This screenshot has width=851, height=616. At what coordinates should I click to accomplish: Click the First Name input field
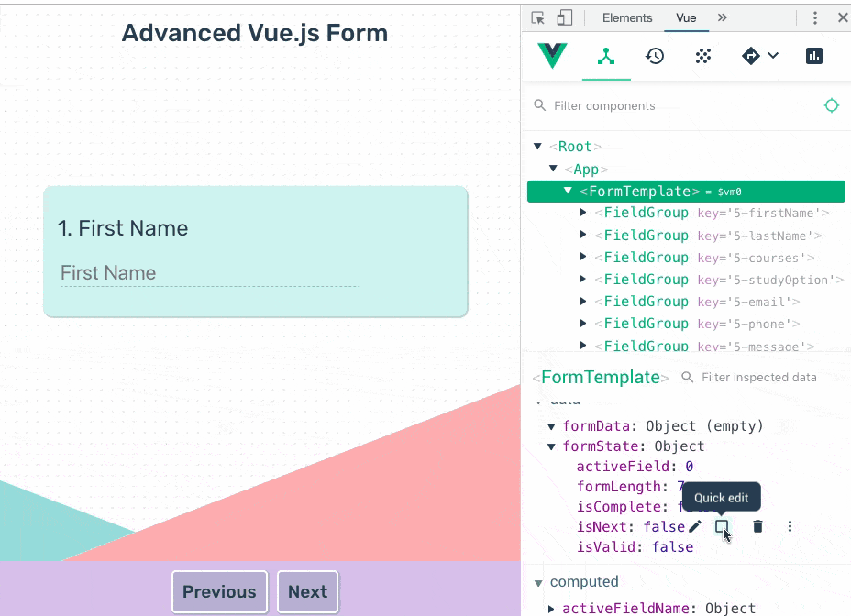pyautogui.click(x=209, y=273)
